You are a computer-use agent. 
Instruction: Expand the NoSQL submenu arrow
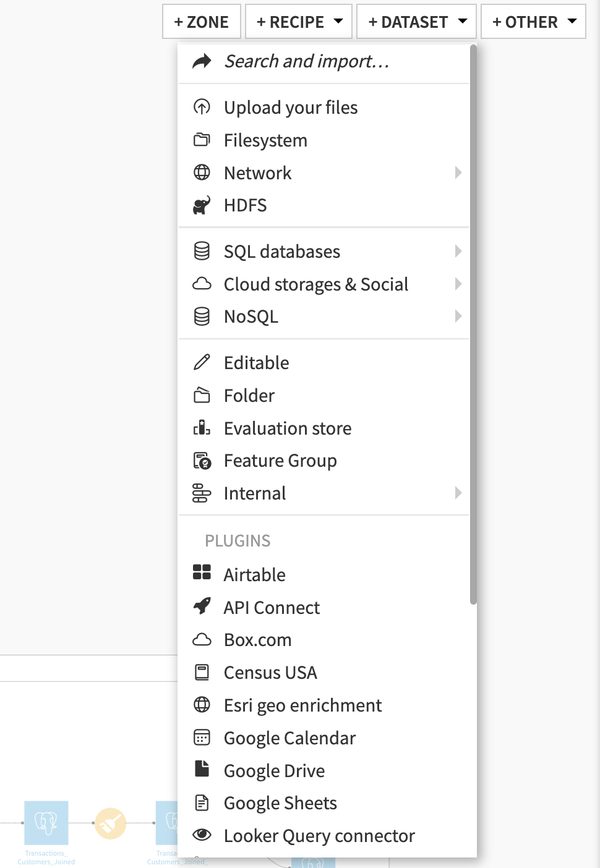[458, 316]
